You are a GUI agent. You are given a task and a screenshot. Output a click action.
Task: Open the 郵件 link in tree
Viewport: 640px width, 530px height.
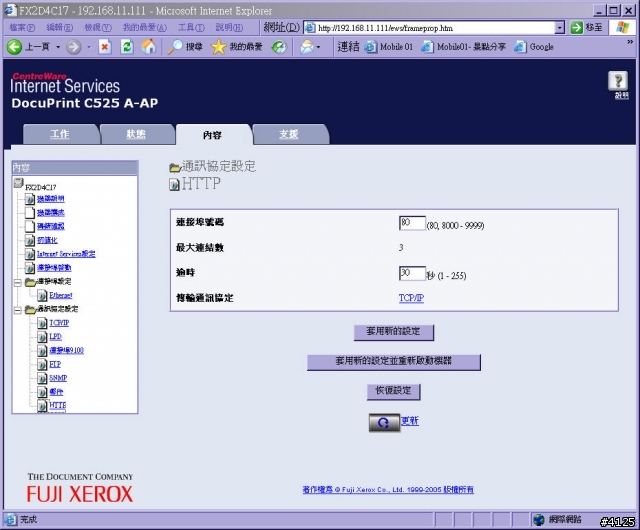coord(56,392)
